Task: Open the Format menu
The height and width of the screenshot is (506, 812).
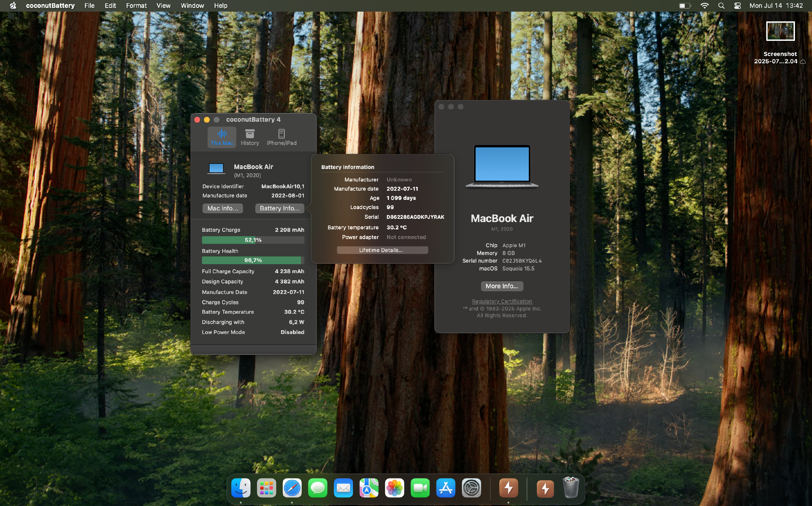Action: [136, 6]
